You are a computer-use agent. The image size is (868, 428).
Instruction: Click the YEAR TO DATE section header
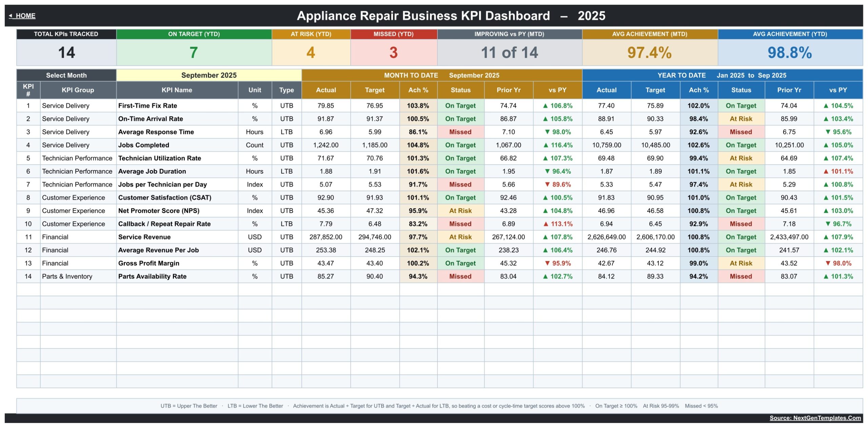click(x=722, y=75)
